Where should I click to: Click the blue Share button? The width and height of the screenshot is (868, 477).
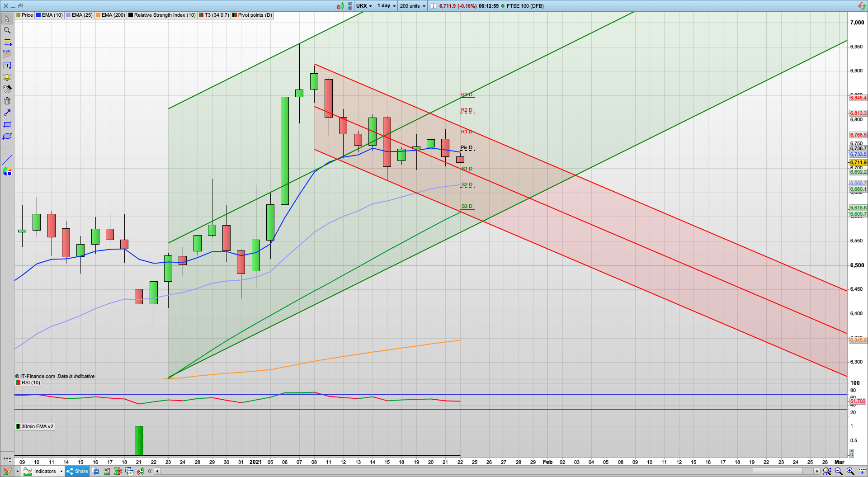point(77,471)
